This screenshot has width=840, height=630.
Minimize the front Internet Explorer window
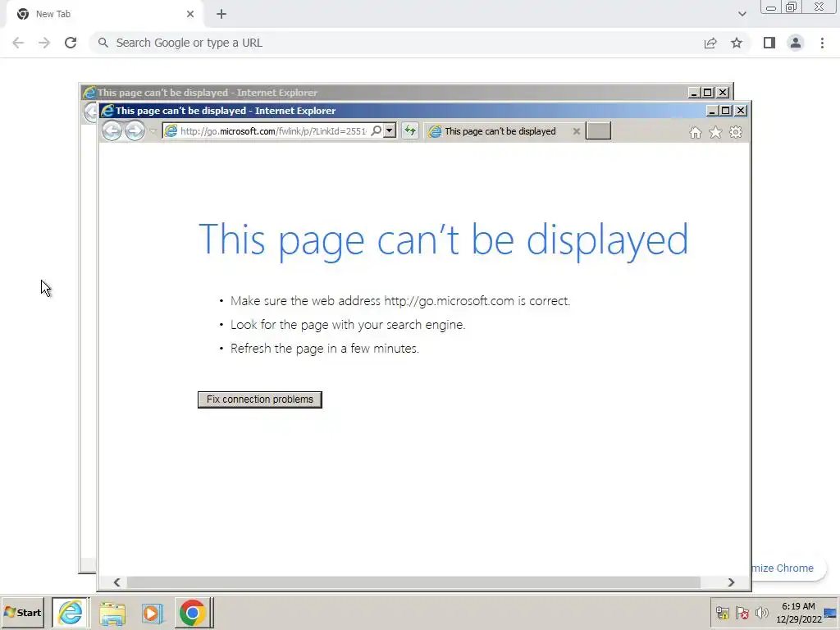(712, 111)
